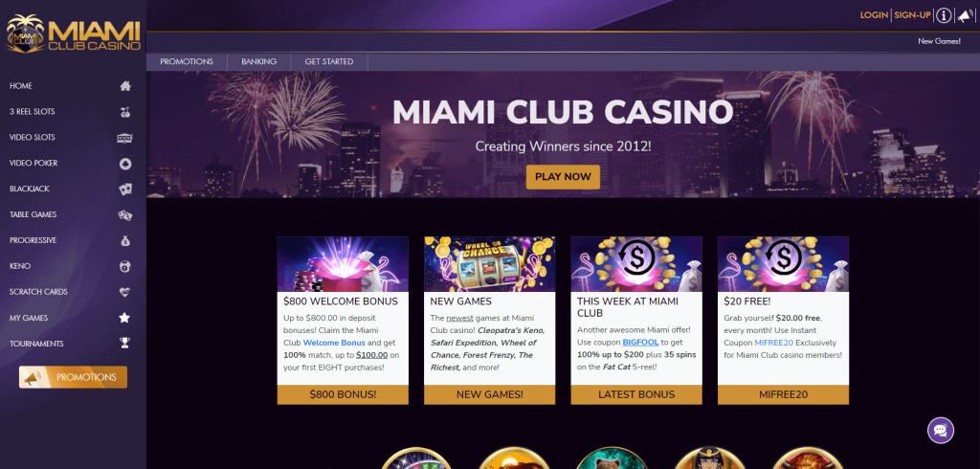Click the Blackjack cards icon
The height and width of the screenshot is (469, 980).
tap(125, 189)
